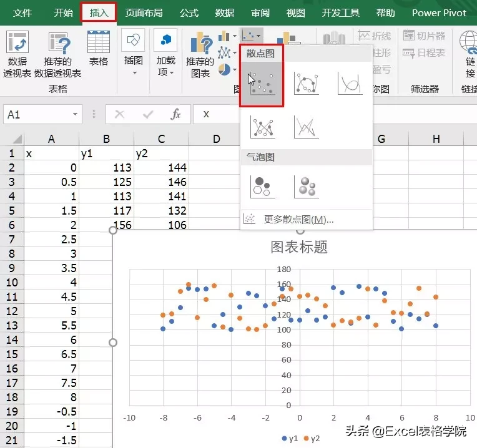Click cell C3 containing 146

coord(161,182)
